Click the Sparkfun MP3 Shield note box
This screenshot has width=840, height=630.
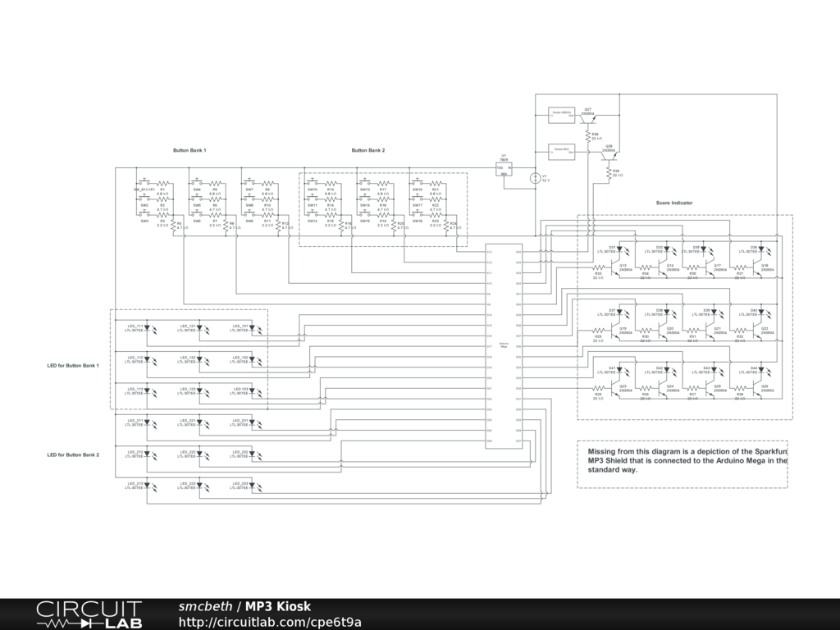coord(682,464)
